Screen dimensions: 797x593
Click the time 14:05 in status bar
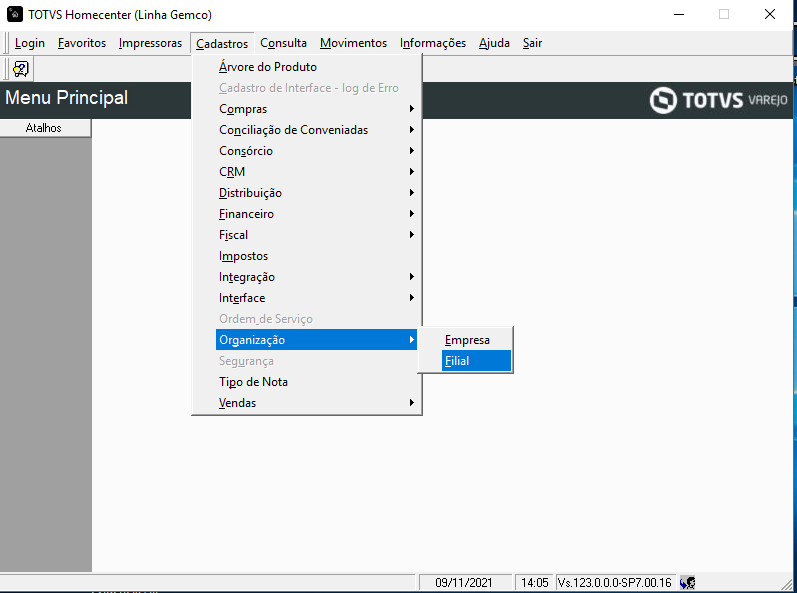[534, 582]
